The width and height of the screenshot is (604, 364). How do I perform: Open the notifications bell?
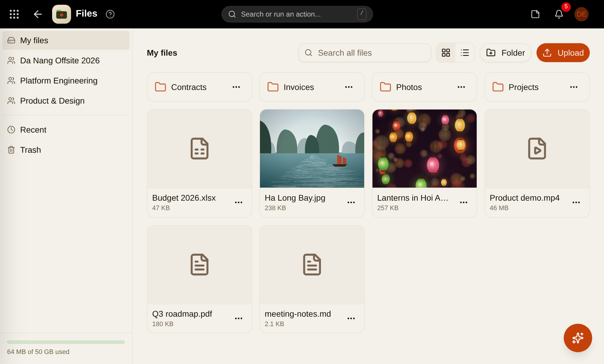[x=559, y=14]
